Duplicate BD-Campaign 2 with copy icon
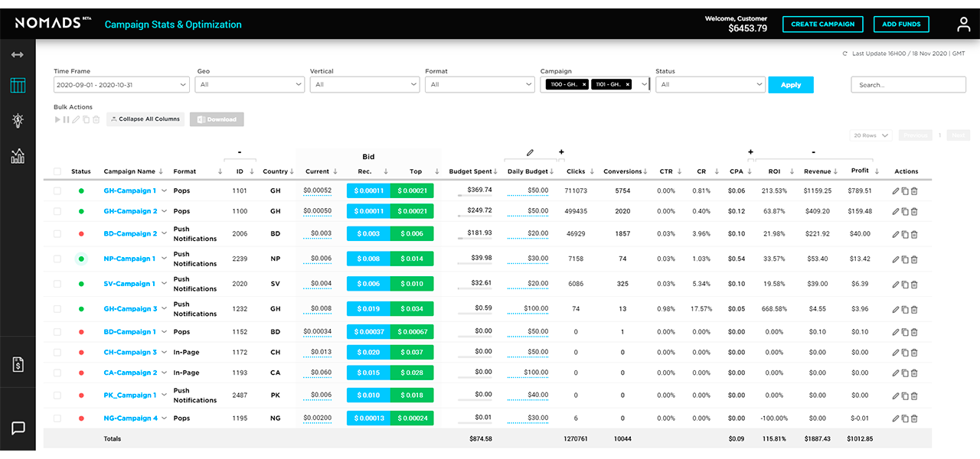 [905, 234]
